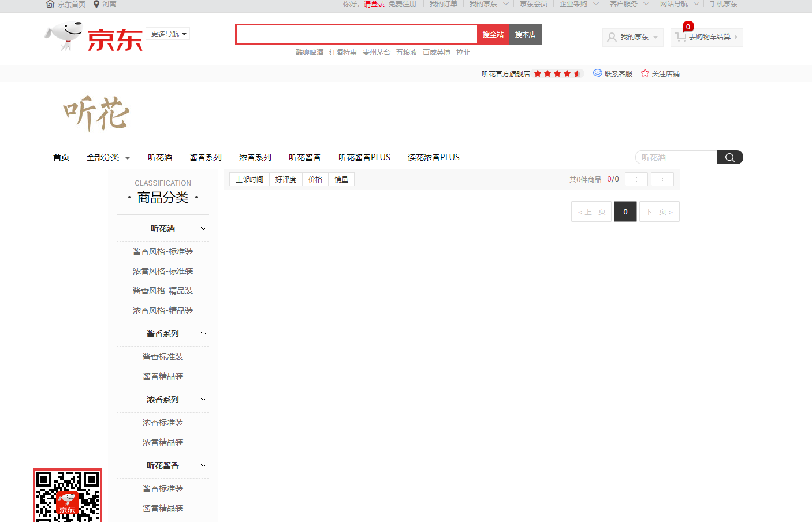Select 酱香风格-标准装 category
The height and width of the screenshot is (522, 812).
(x=163, y=251)
